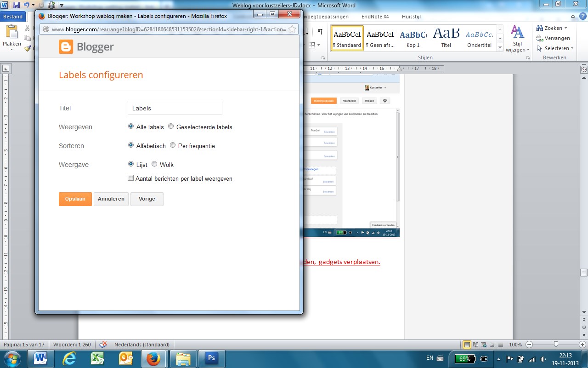Open the Selecteren dropdown in Word
The width and height of the screenshot is (588, 368).
(x=572, y=48)
